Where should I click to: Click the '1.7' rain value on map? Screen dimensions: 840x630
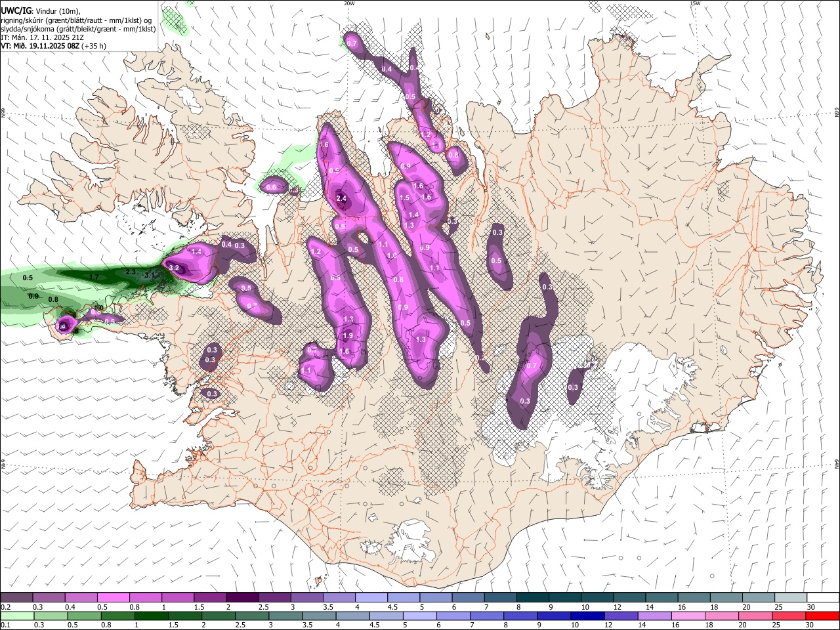point(94,278)
